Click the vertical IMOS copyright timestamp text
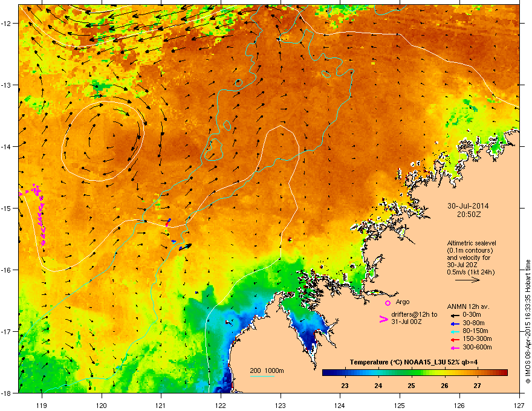 point(528,322)
